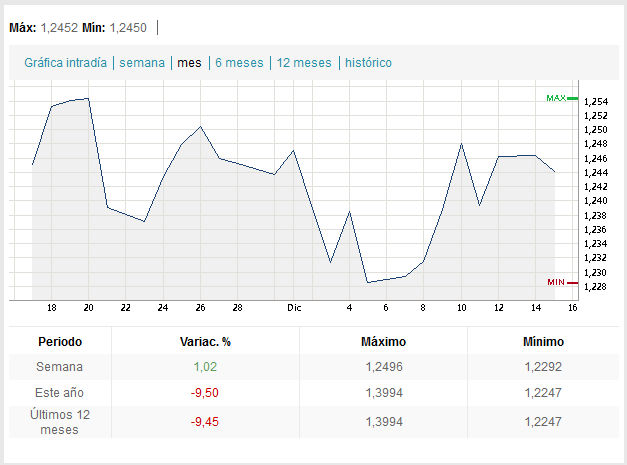Click the red -9,50 variation value
The image size is (627, 465).
pos(204,394)
